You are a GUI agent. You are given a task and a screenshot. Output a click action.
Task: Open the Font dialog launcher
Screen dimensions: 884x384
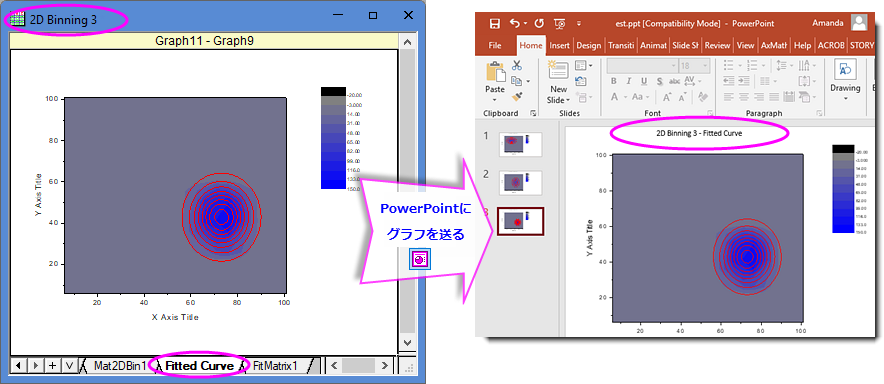709,114
